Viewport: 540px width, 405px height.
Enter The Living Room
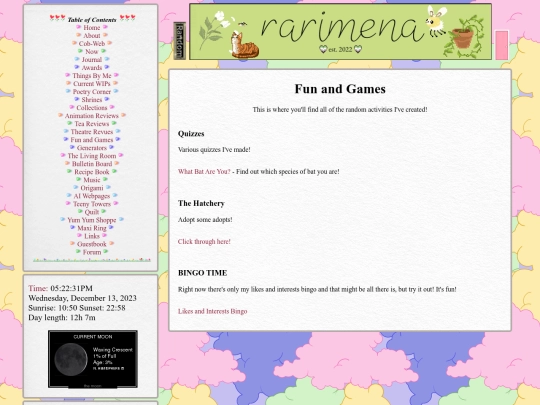click(92, 156)
